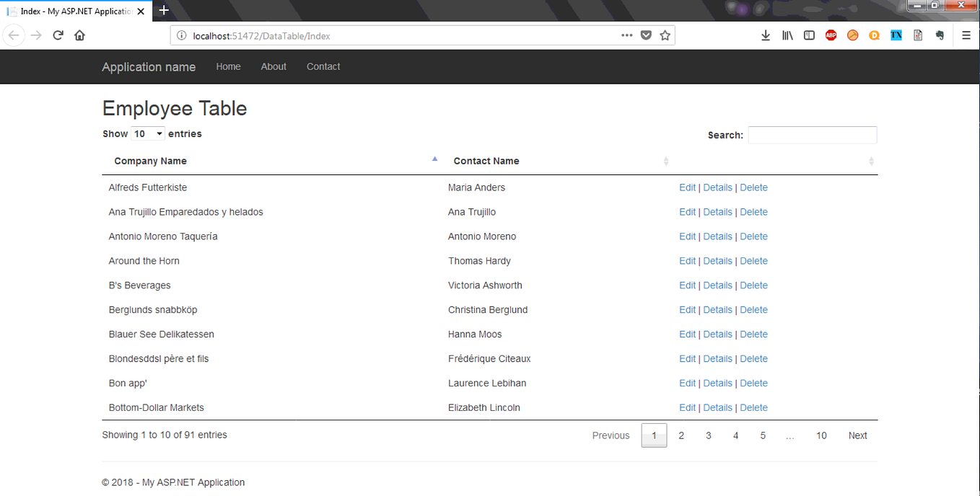Open the Firefox hamburger menu
The image size is (980, 496).
(966, 35)
